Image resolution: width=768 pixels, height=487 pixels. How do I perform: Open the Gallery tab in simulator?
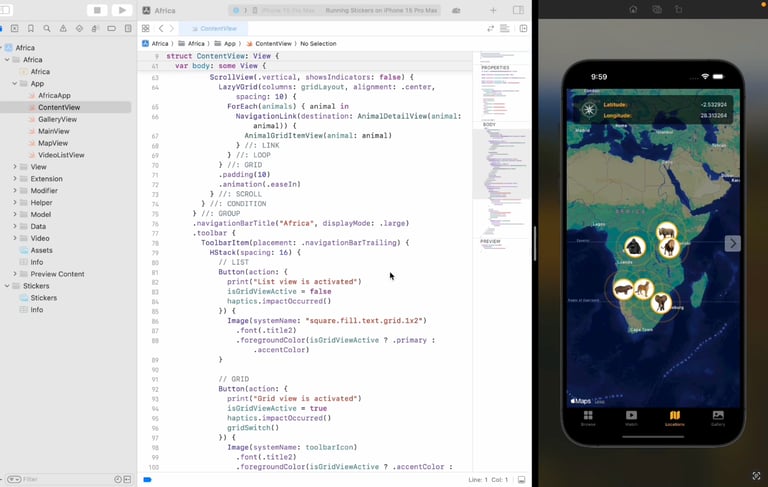(718, 418)
